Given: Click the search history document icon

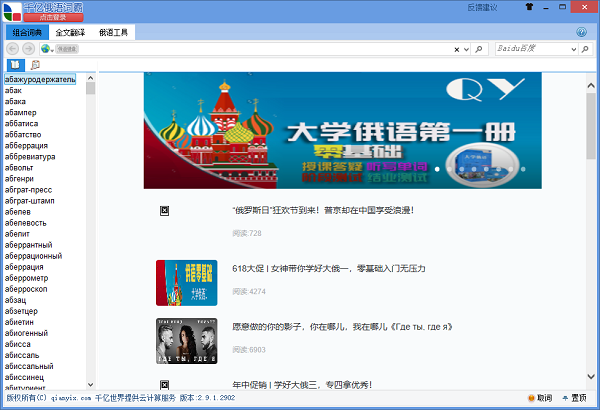Looking at the screenshot, I should [36, 65].
